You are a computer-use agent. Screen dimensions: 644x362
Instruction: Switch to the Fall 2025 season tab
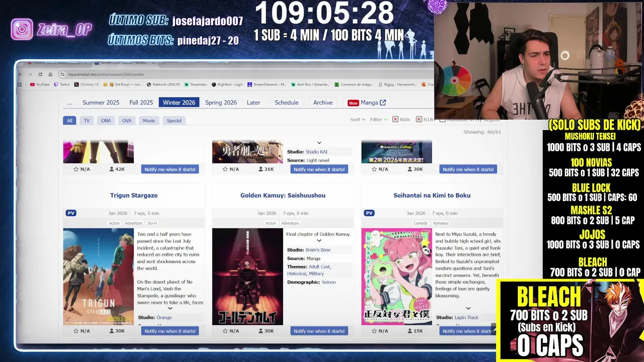point(141,103)
